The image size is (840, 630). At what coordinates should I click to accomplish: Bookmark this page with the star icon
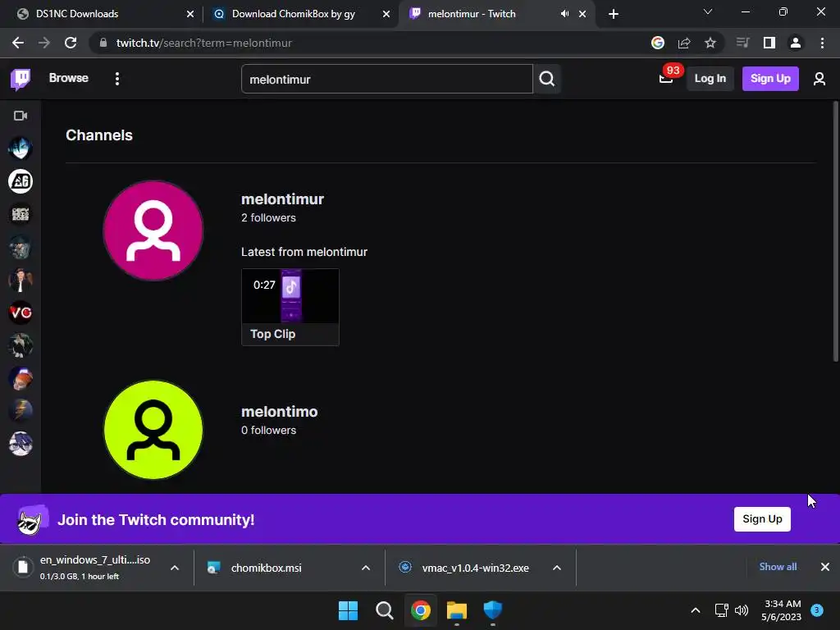(x=710, y=43)
